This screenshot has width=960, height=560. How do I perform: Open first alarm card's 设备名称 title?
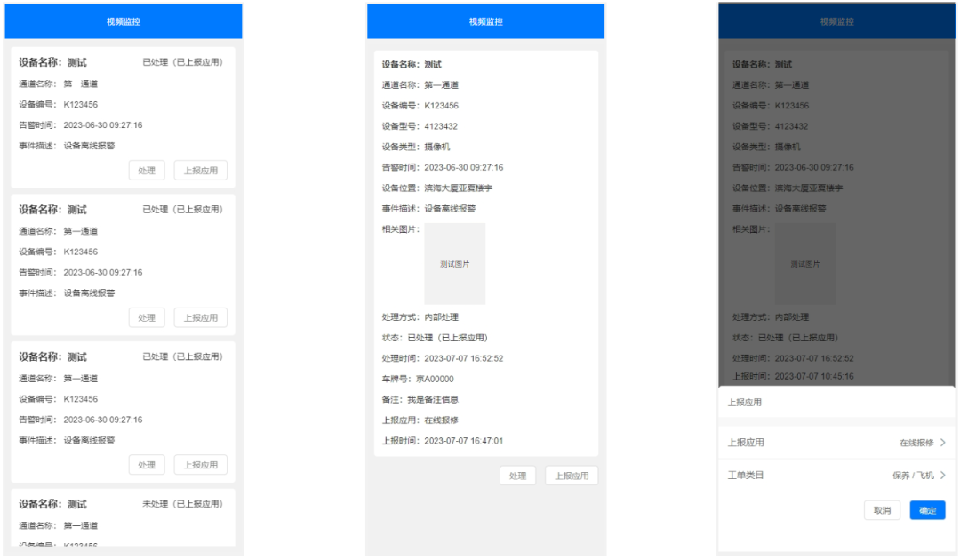click(x=53, y=62)
